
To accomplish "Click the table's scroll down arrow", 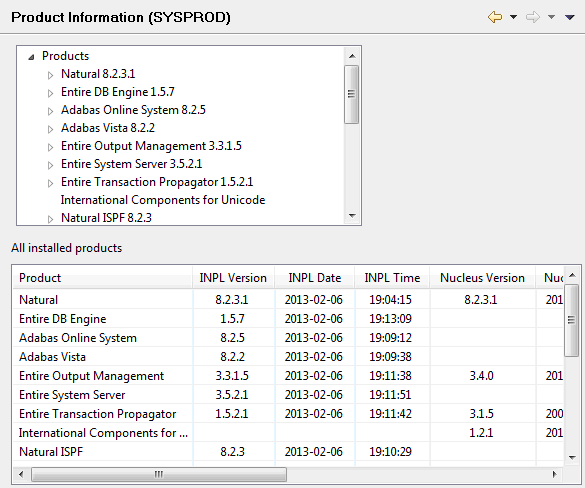I will [x=572, y=457].
